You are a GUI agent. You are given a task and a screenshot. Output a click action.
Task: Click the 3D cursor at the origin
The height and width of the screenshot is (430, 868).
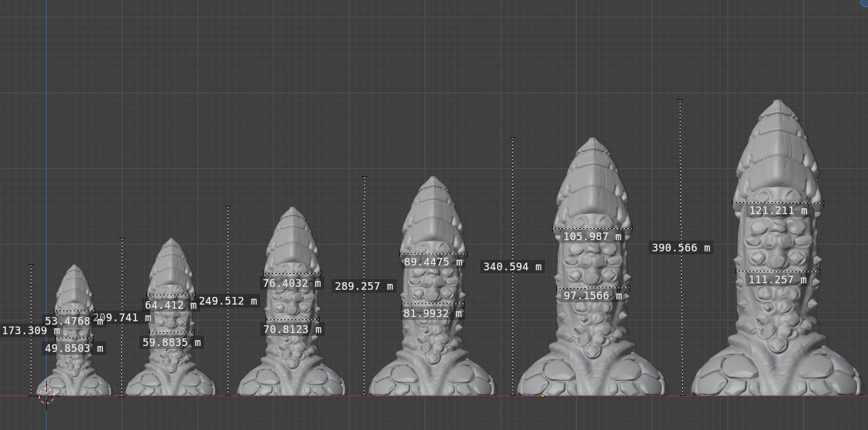coord(46,396)
